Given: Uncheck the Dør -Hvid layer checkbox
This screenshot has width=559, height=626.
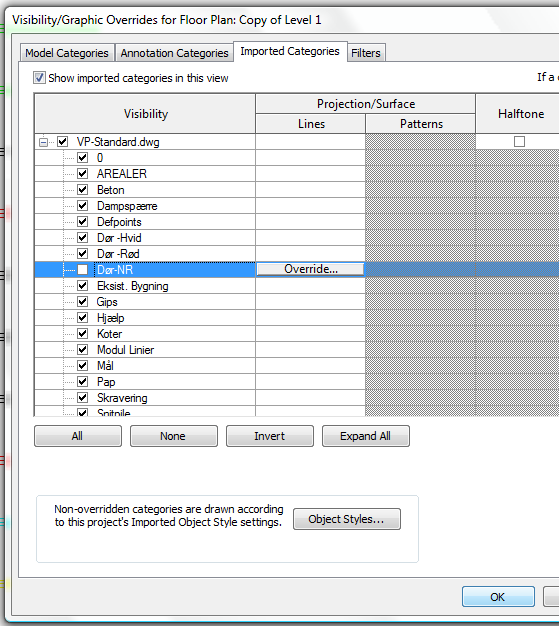Looking at the screenshot, I should pyautogui.click(x=83, y=238).
